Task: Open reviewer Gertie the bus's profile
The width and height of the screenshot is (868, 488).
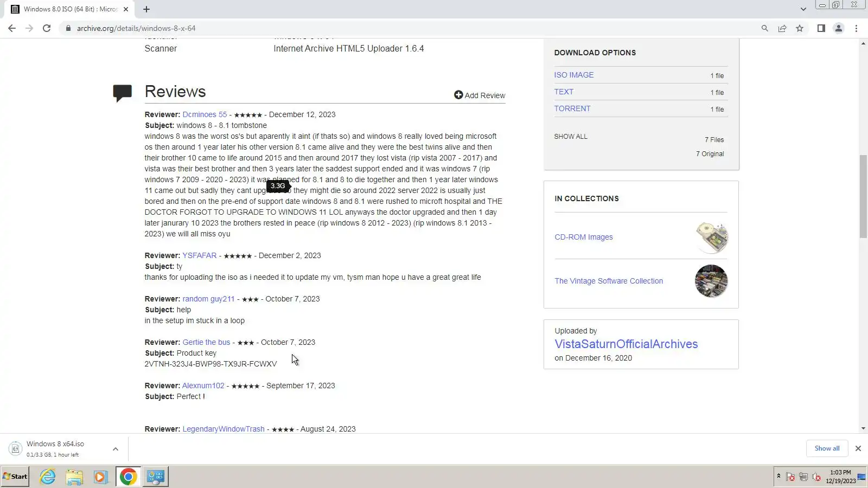Action: [206, 342]
